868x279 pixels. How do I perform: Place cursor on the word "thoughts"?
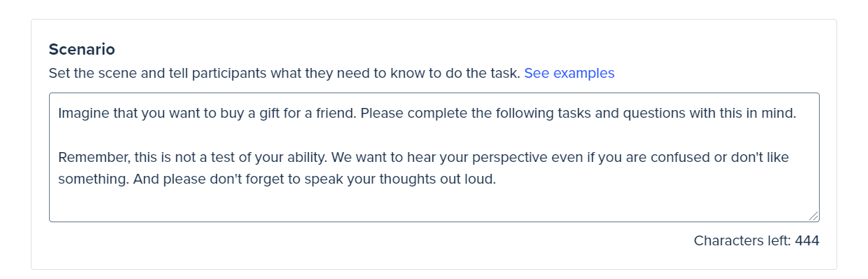click(409, 179)
